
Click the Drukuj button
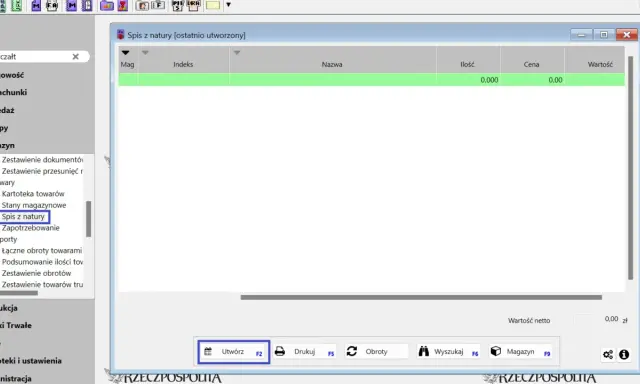click(x=304, y=351)
